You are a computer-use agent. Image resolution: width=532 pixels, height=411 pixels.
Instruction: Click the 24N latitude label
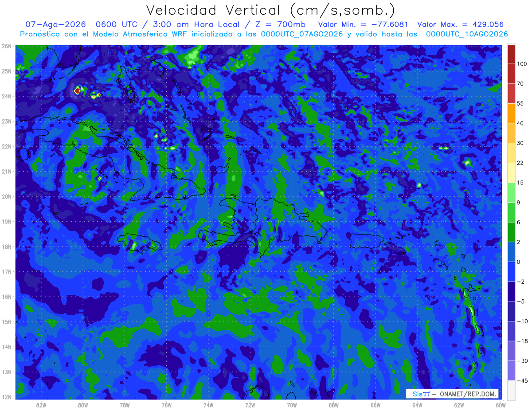[7, 96]
